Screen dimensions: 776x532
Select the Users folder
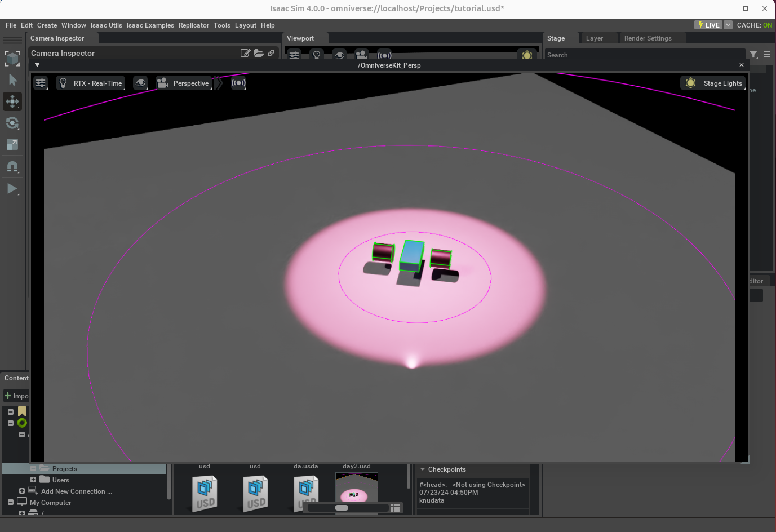coord(60,480)
